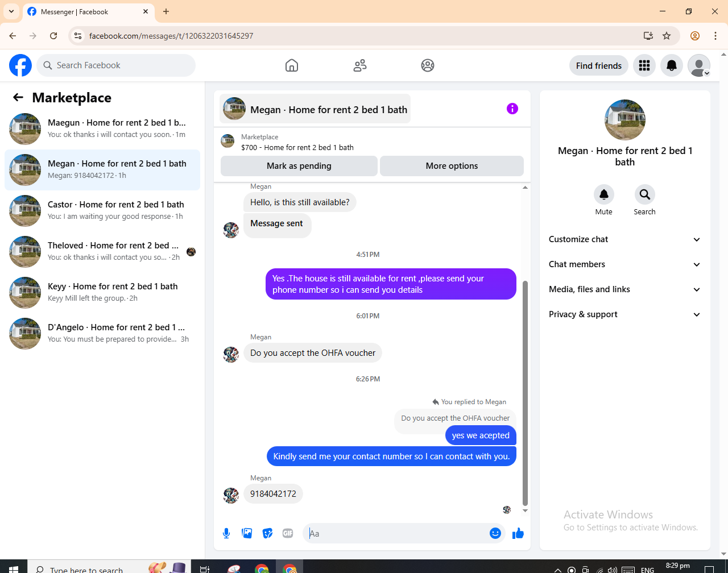
Task: Open the D'Angelo home for rent conversation
Action: coord(102,333)
